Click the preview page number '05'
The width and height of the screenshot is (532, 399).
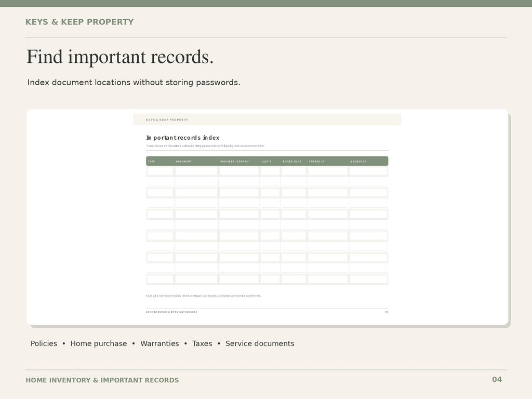(x=387, y=312)
